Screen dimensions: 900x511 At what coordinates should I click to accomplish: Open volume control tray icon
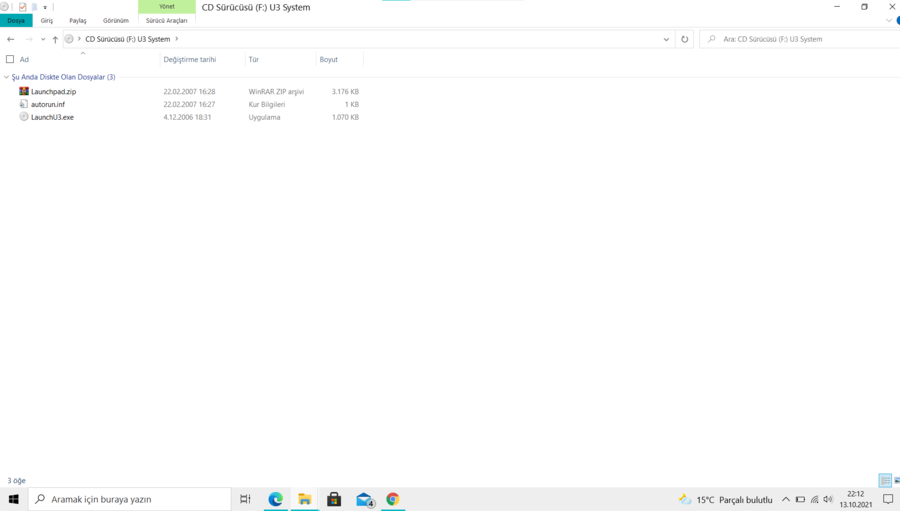(x=828, y=500)
